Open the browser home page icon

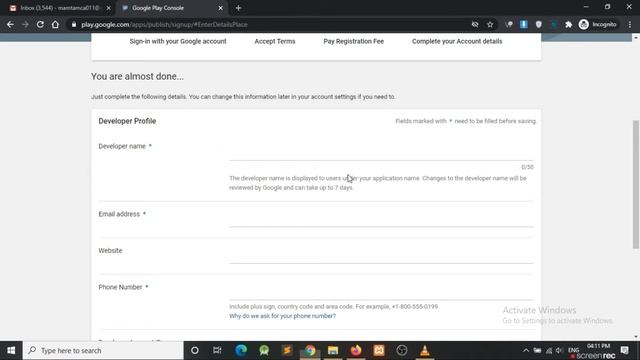(x=55, y=24)
